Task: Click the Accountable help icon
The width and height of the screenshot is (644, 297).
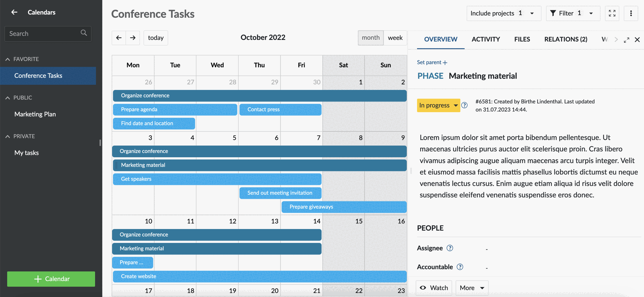Action: pos(460,267)
